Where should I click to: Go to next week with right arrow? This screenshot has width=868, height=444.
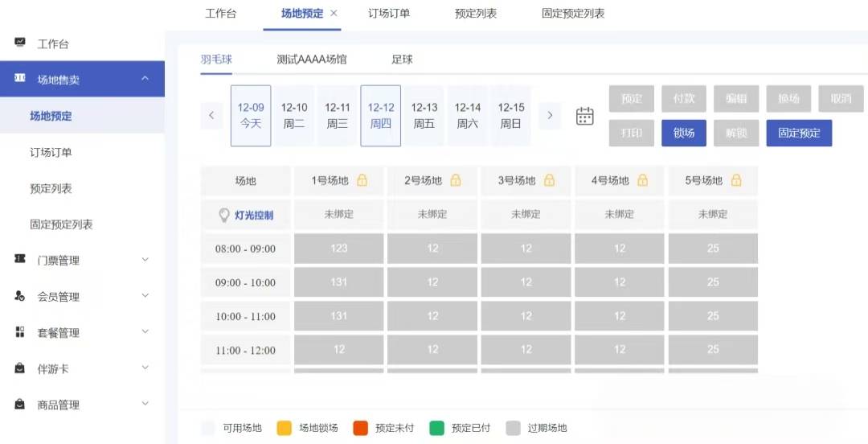(550, 115)
